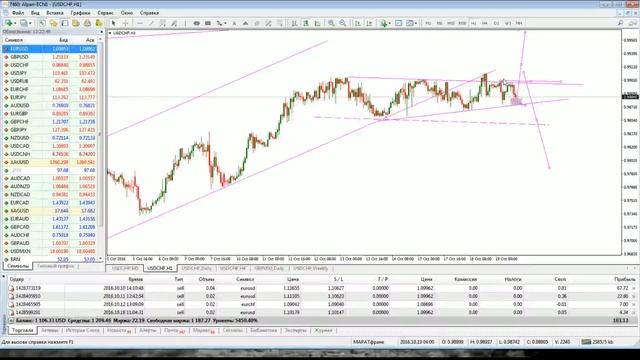Open the Новости terminal tab
This screenshot has width=640, height=360.
pyautogui.click(x=118, y=330)
